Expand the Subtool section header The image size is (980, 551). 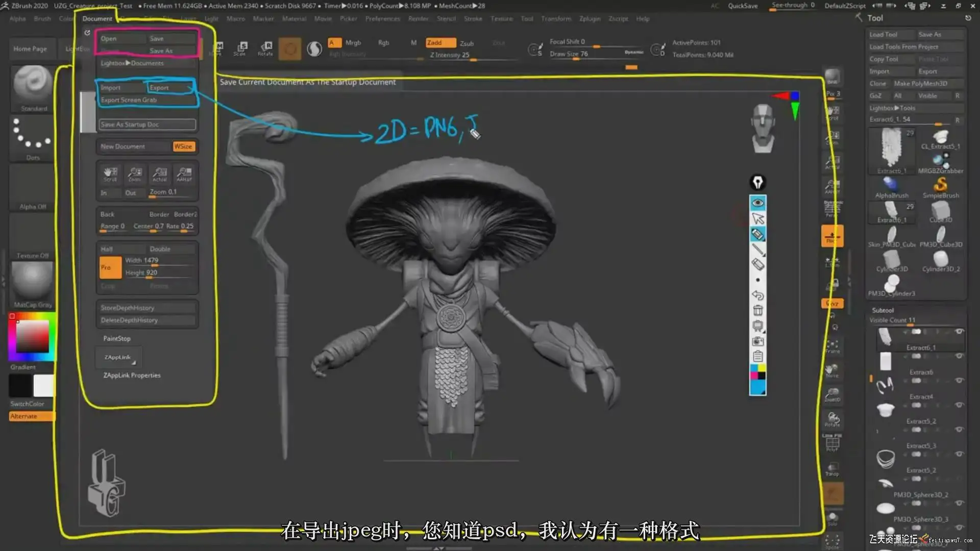pyautogui.click(x=883, y=310)
